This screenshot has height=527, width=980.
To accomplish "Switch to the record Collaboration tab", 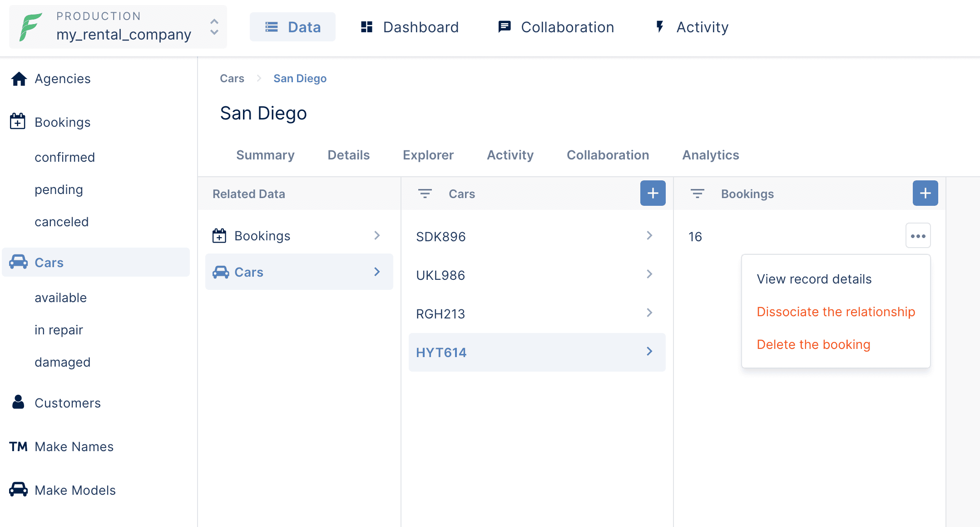I will (608, 155).
